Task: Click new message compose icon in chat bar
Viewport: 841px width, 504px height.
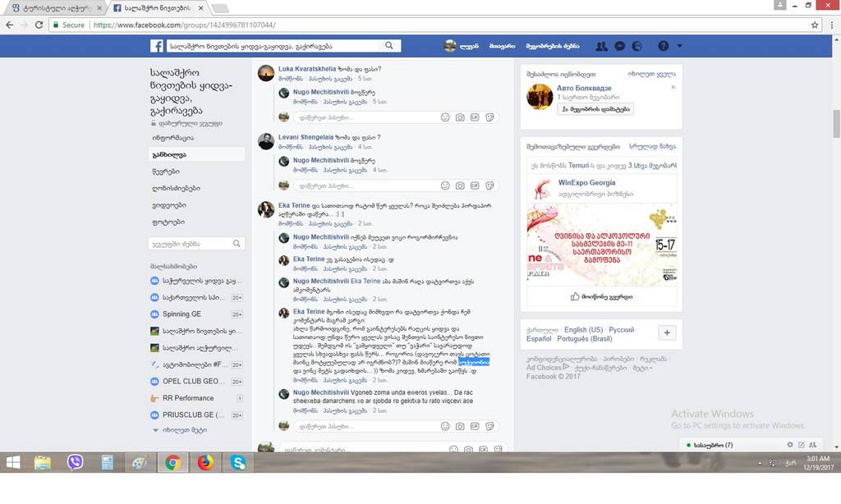Action: [802, 444]
